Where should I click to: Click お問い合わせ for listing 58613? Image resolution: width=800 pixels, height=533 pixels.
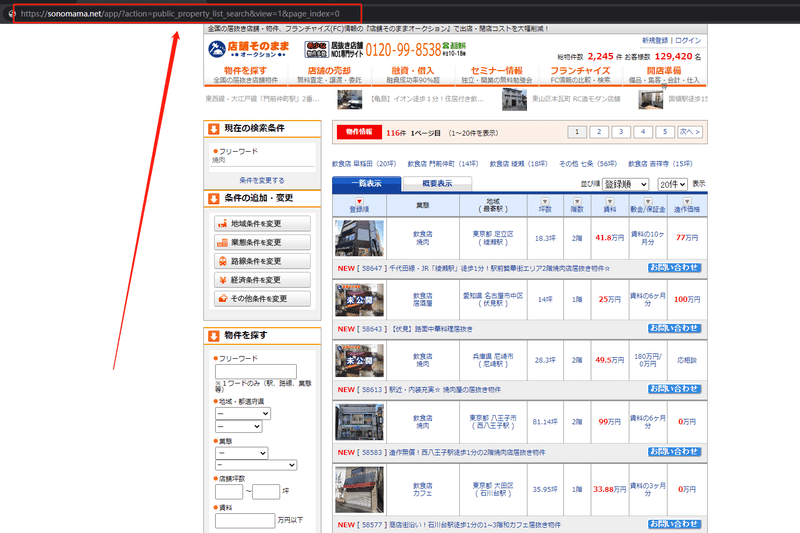point(674,389)
